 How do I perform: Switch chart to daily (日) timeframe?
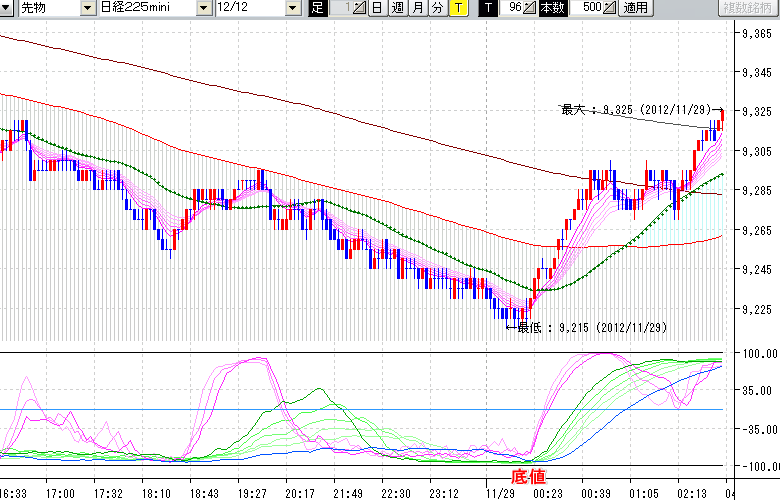coord(376,8)
